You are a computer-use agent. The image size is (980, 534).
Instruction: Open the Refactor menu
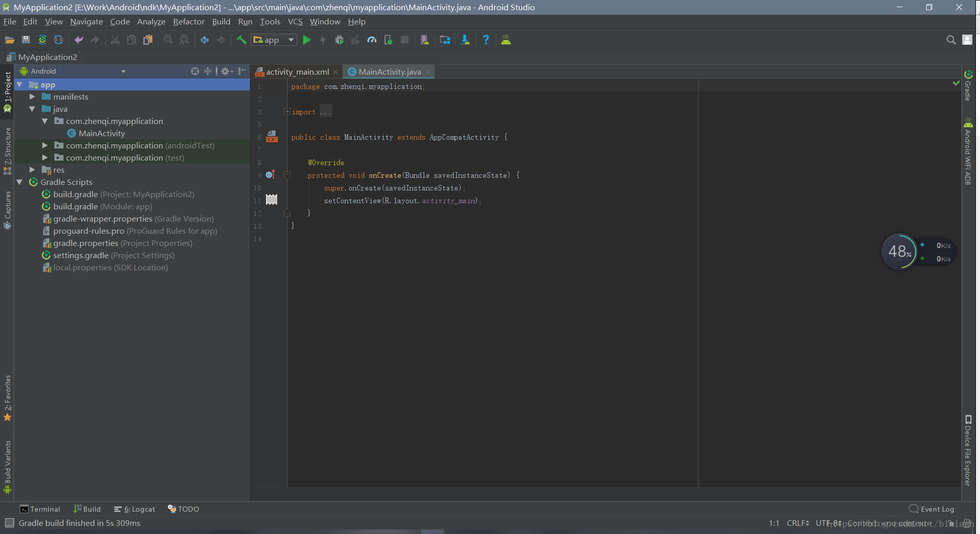coord(188,21)
